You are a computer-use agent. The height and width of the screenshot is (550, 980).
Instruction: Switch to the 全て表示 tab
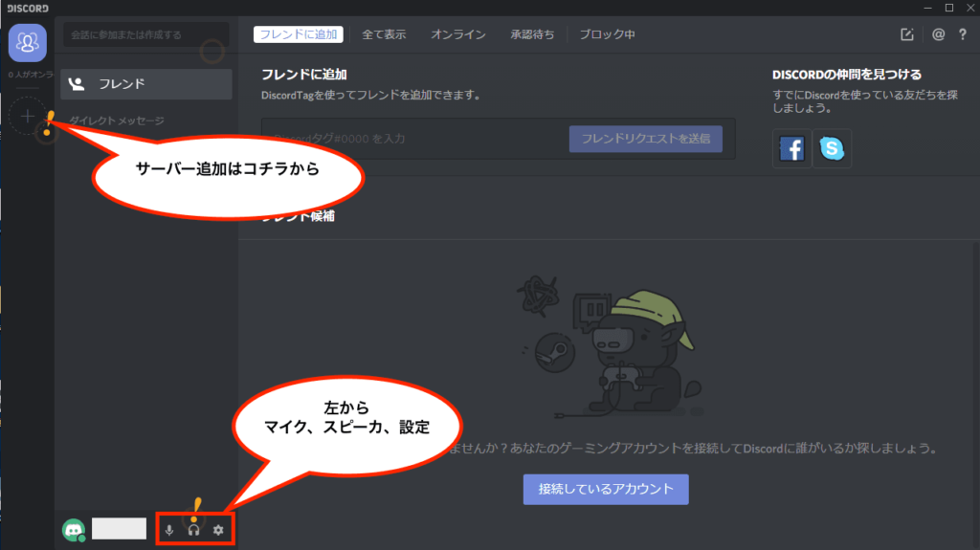point(384,34)
